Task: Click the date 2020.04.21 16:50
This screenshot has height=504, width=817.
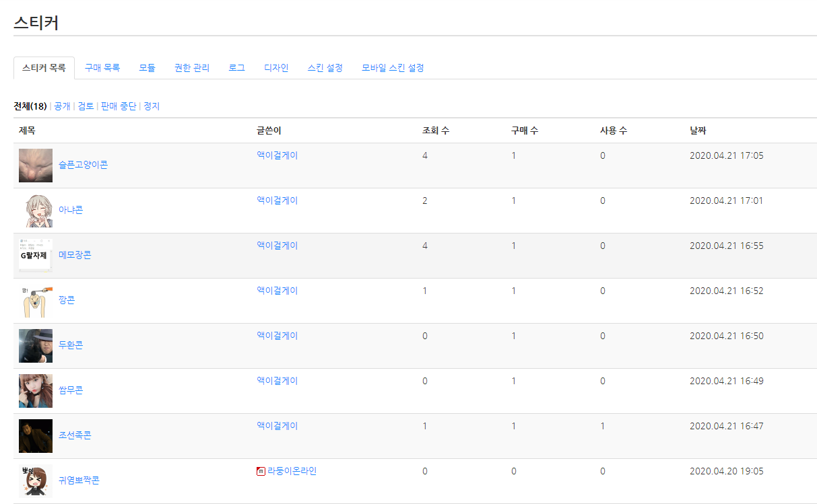Action: pos(727,336)
